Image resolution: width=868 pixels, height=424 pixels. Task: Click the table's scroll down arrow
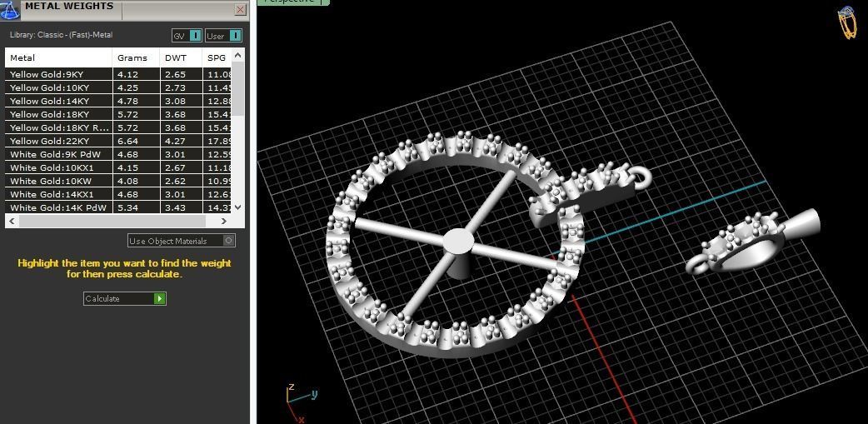[x=238, y=207]
